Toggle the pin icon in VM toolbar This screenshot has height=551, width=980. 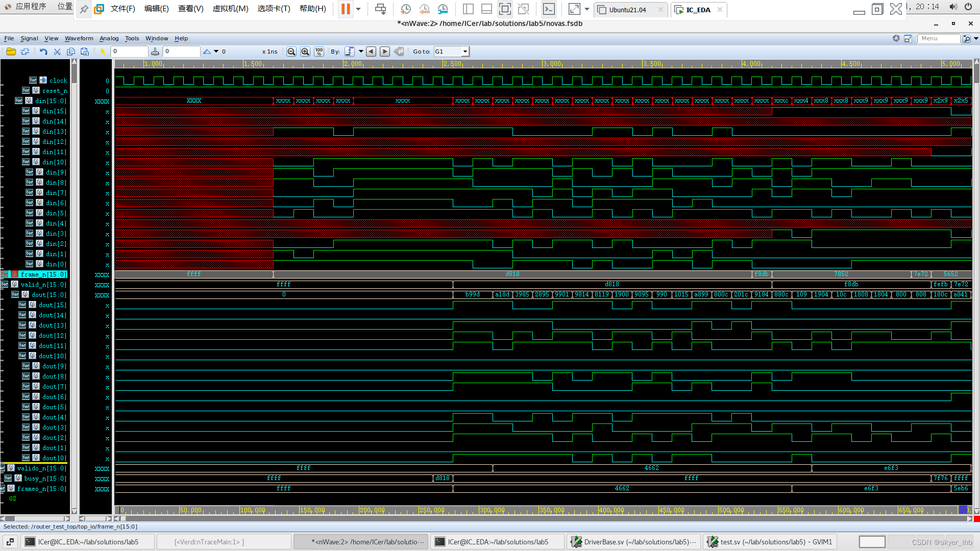84,9
